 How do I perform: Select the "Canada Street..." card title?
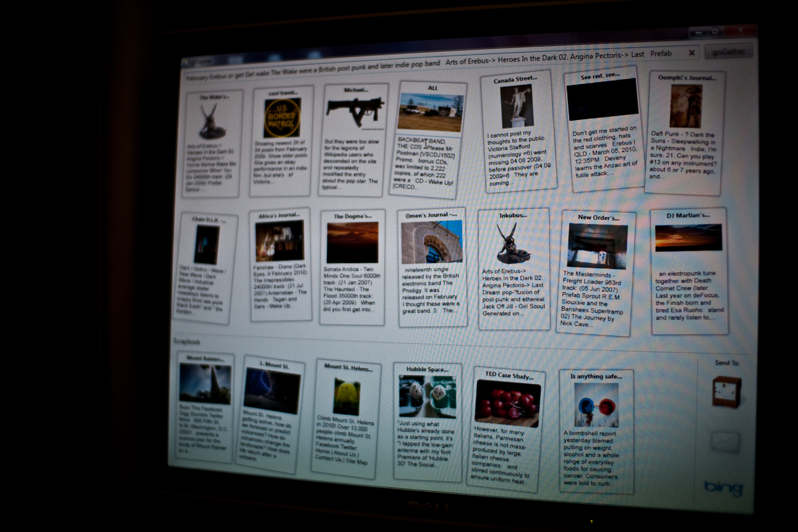(516, 79)
